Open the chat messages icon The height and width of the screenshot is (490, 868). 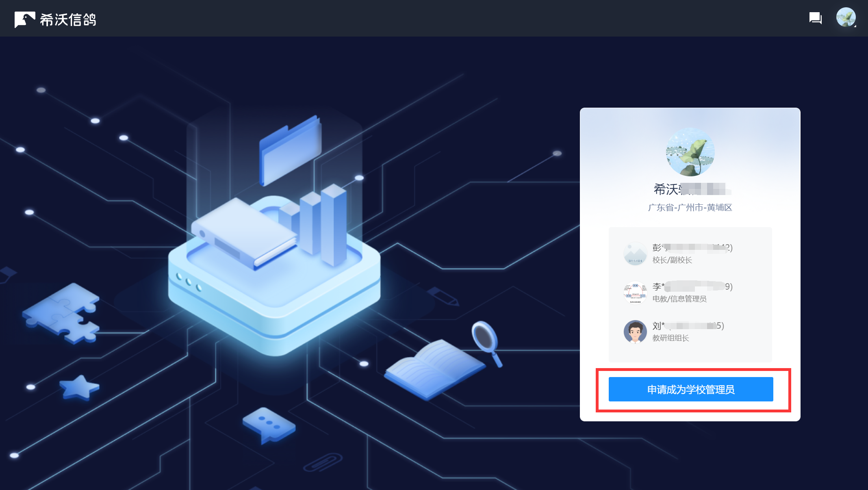[815, 18]
